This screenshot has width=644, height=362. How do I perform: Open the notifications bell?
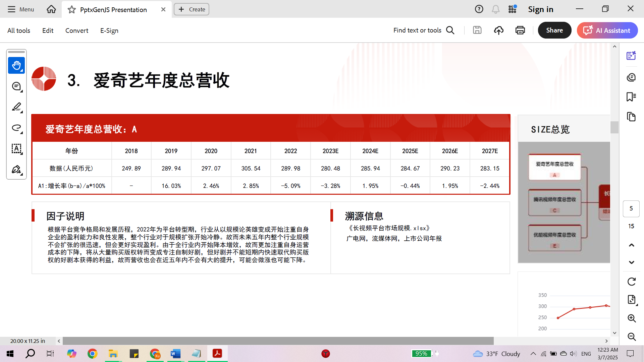[495, 9]
